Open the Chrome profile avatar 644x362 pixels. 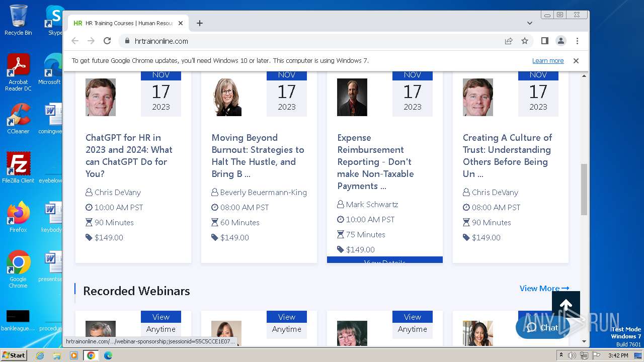[x=561, y=41]
